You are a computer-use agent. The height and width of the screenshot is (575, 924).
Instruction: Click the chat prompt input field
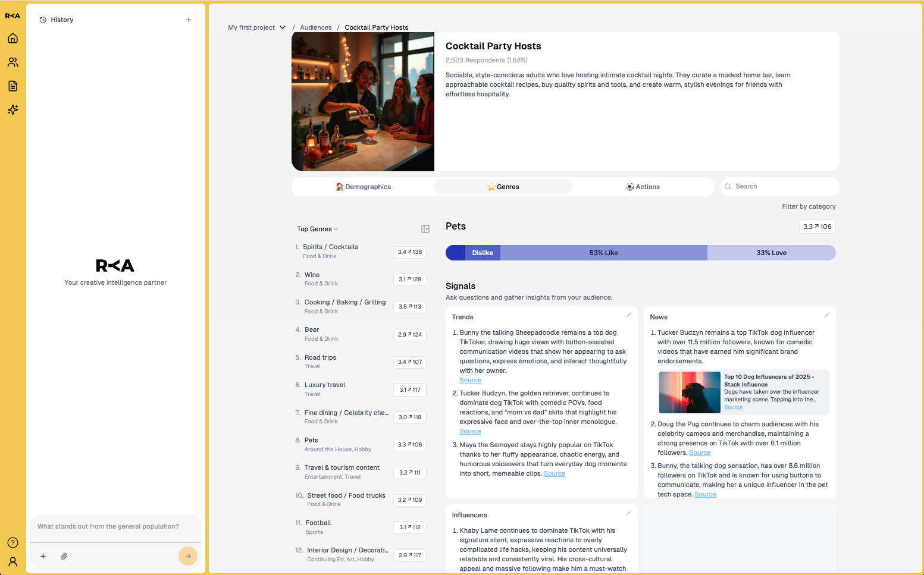115,527
